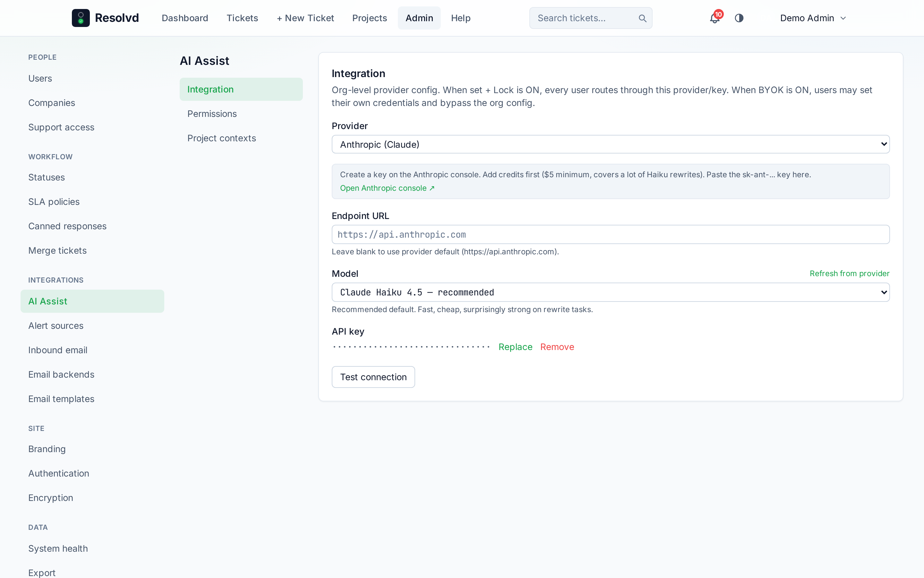Image resolution: width=924 pixels, height=578 pixels.
Task: Click the Test connection button
Action: coord(373,377)
